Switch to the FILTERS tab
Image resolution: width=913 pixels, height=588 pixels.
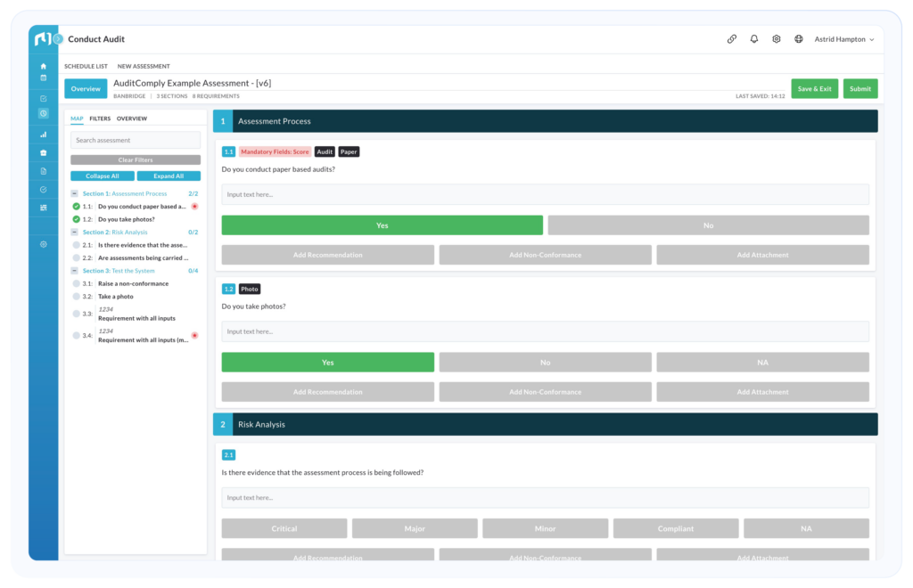click(100, 118)
